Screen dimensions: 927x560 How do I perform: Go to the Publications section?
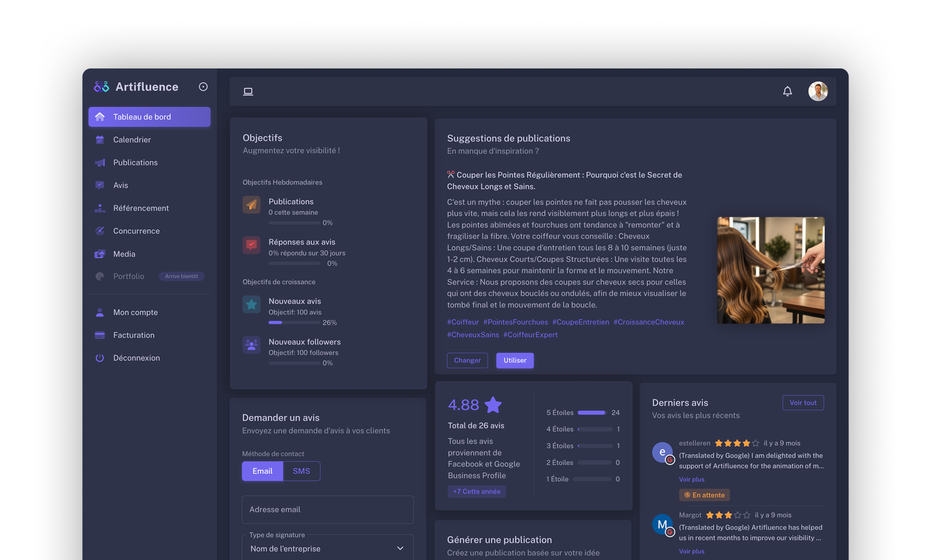point(135,162)
